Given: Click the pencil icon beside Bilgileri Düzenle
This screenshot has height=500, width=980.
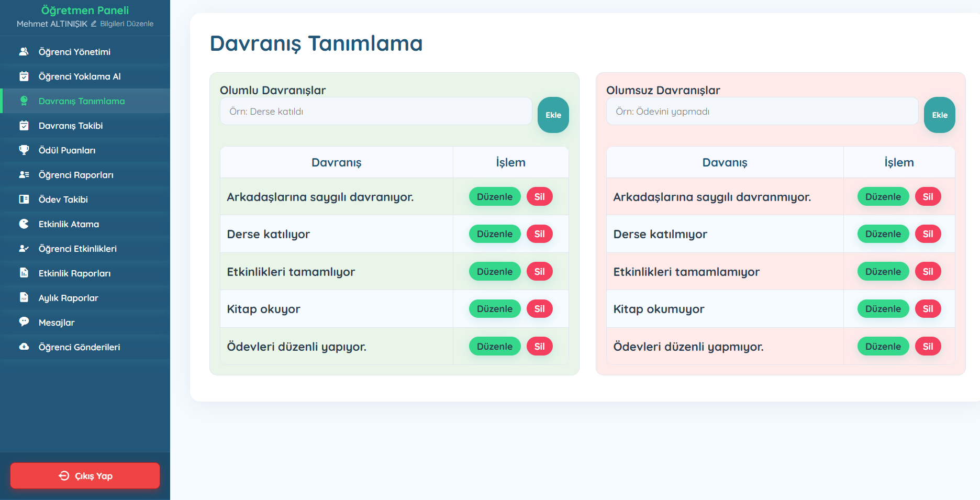Looking at the screenshot, I should (x=94, y=24).
